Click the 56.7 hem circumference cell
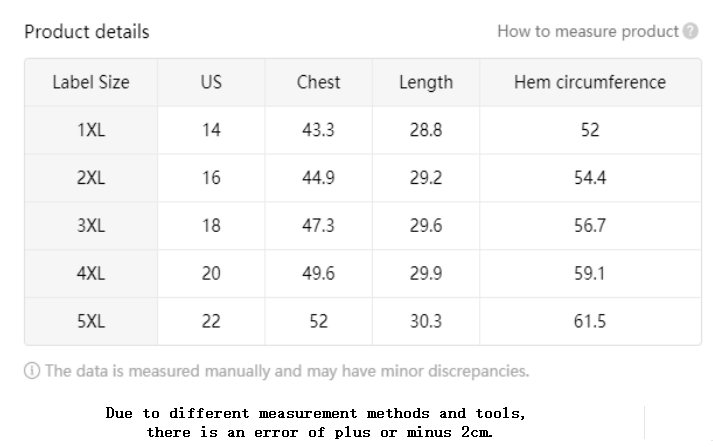Viewport: 713px width, 447px height. click(590, 226)
